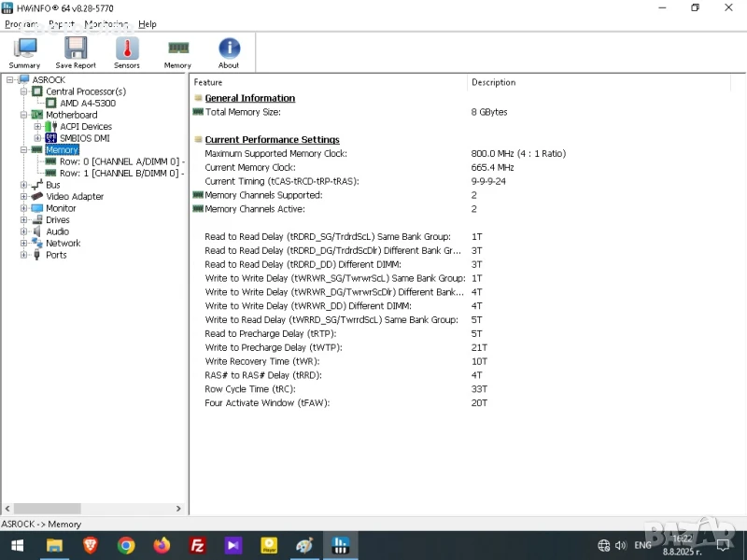Select AMD A4-5300 processor entry
The image size is (747, 560).
pyautogui.click(x=87, y=104)
